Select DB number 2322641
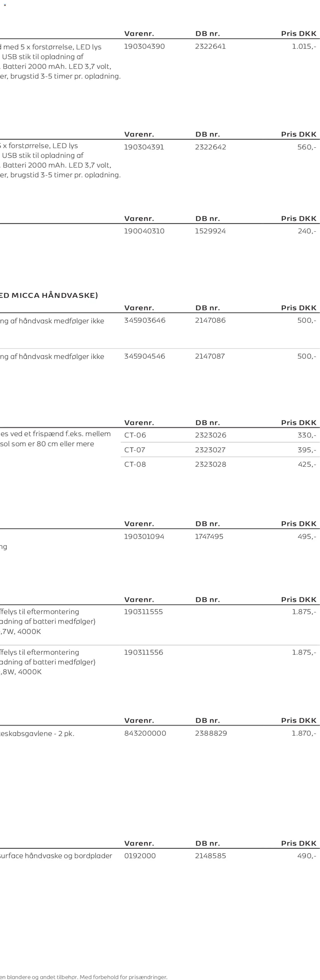320x980 pixels. point(210,46)
